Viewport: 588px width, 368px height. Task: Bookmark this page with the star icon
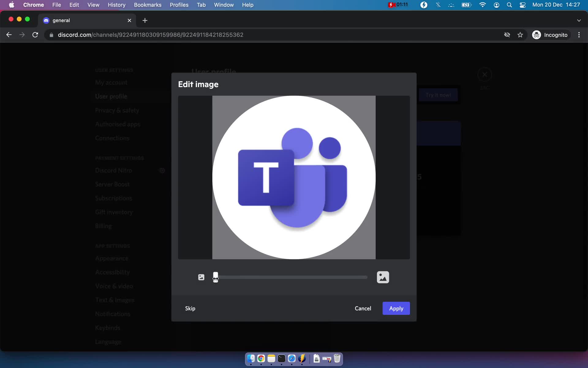tap(520, 35)
